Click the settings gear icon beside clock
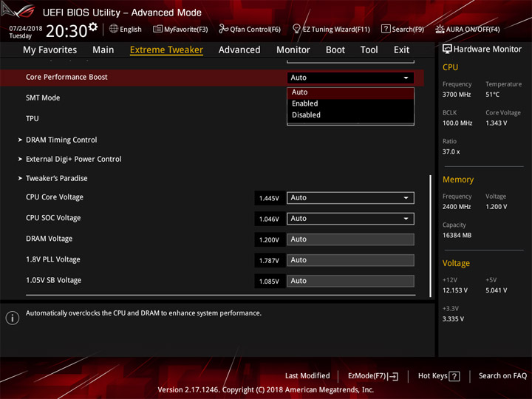532x399 pixels. click(93, 27)
